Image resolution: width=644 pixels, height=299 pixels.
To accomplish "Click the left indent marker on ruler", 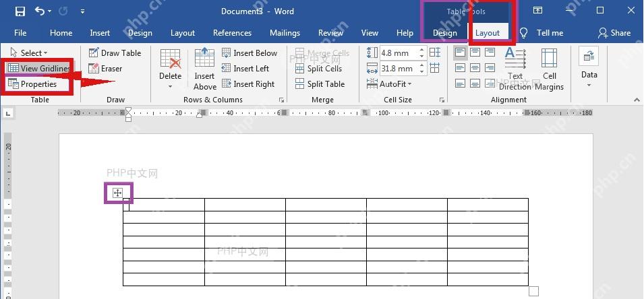I will (x=129, y=119).
